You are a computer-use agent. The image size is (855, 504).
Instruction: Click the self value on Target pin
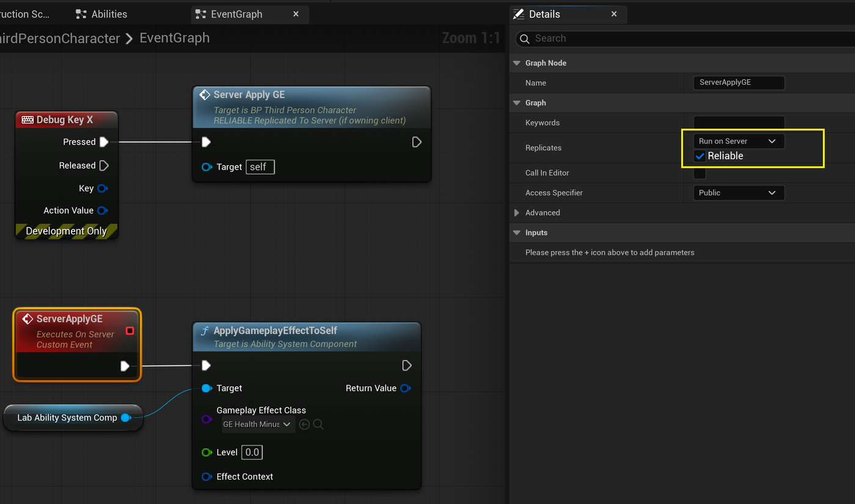tap(260, 167)
